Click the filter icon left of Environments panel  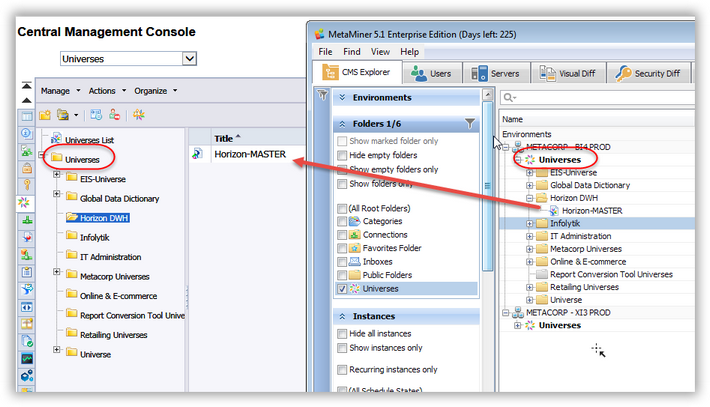(322, 95)
